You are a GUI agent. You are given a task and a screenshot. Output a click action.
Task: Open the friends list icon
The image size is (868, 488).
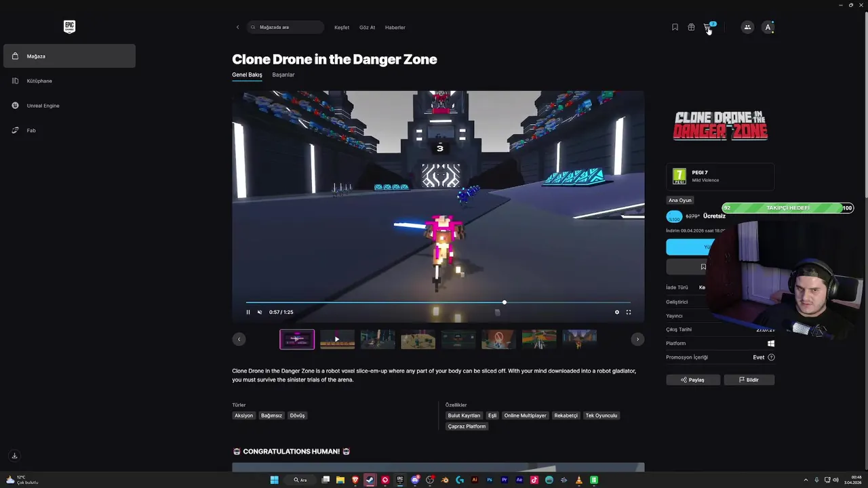tap(747, 27)
